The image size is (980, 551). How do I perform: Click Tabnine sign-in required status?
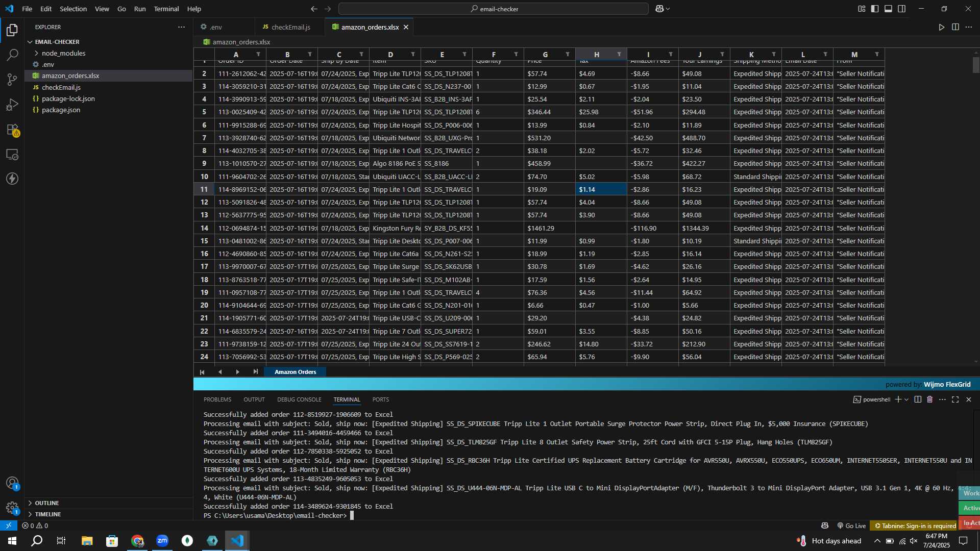point(915,525)
